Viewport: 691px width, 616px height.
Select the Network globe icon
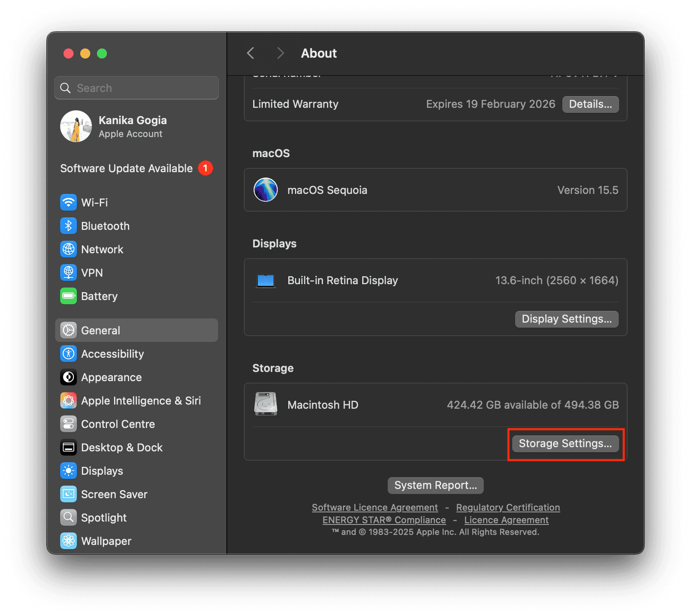69,249
